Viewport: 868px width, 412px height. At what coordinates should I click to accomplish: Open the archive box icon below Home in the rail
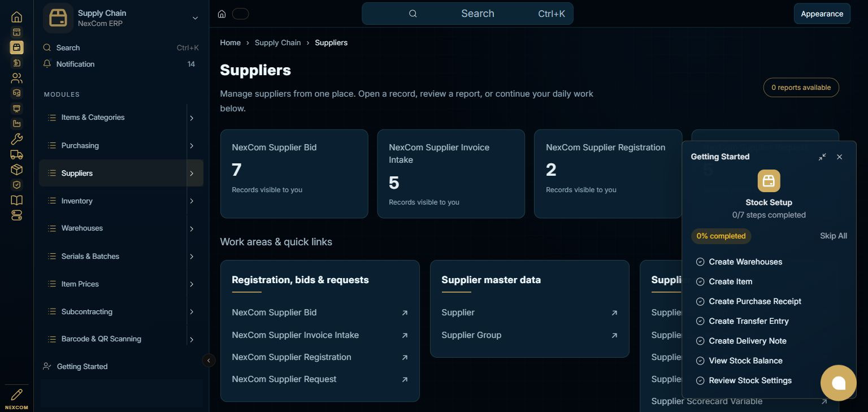pos(16,32)
